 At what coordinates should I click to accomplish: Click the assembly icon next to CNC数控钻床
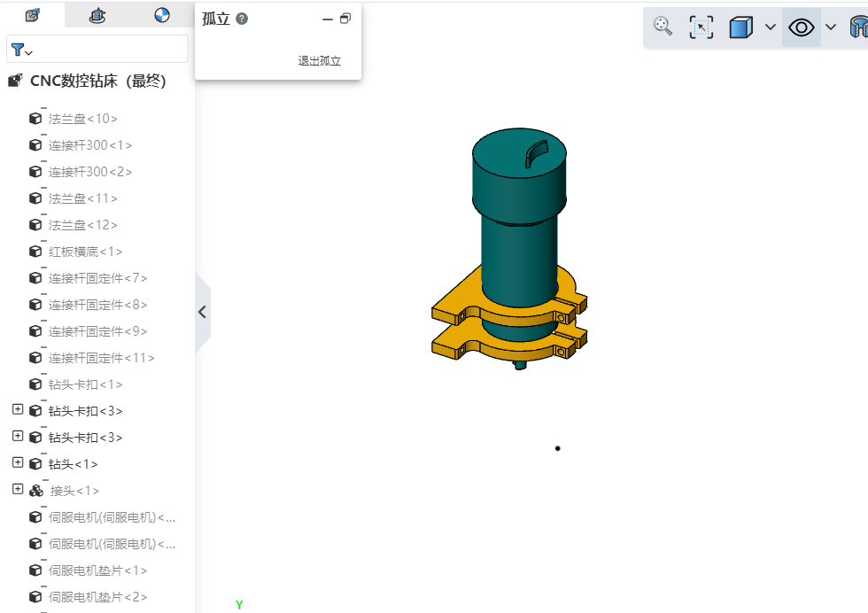click(16, 81)
